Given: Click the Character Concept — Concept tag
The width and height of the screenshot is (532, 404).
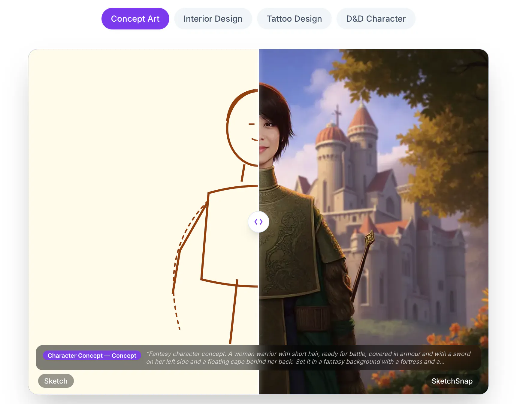Looking at the screenshot, I should pos(92,356).
